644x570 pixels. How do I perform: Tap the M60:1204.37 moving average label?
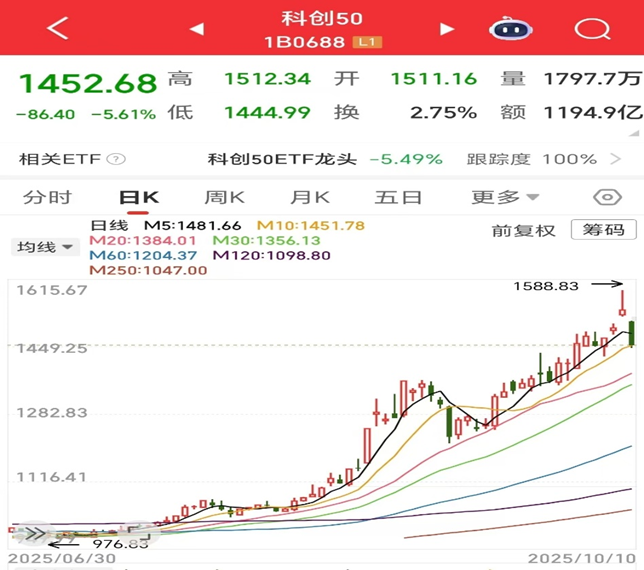[143, 255]
